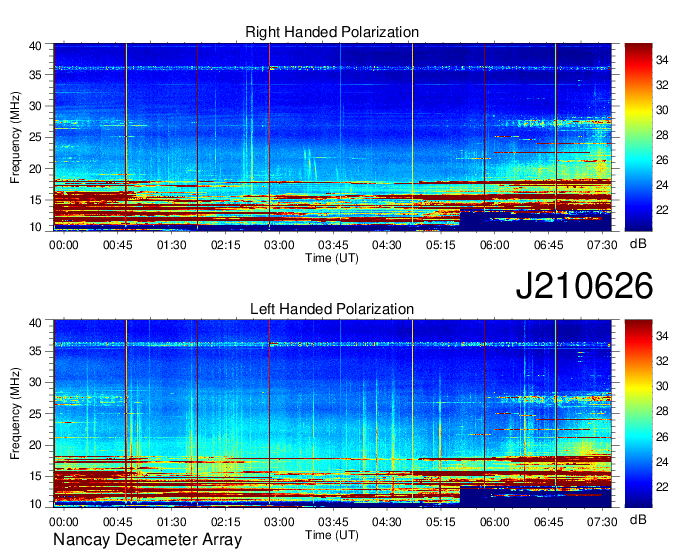Click the 03:45 time tick in Left Handed plot
The image size is (680, 552).
point(333,522)
